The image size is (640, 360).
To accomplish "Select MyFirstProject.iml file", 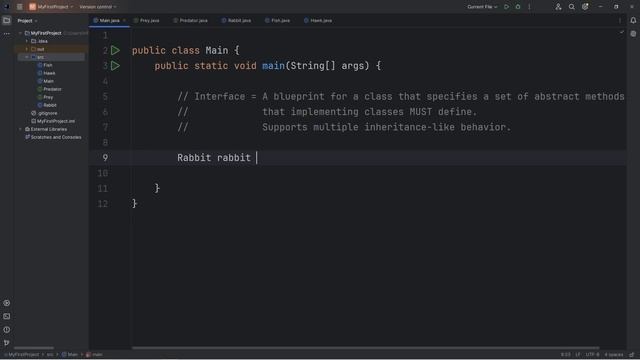I will pyautogui.click(x=53, y=121).
